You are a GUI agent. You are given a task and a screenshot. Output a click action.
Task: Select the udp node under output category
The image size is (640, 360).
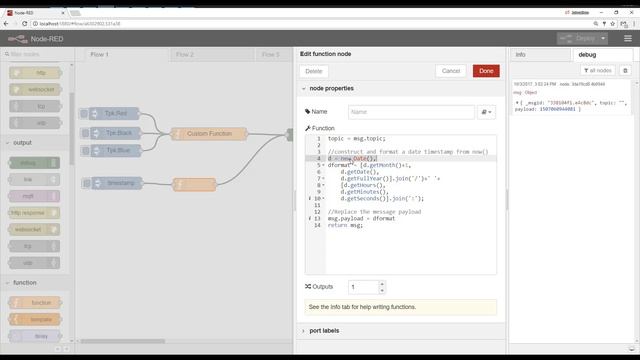tap(34, 263)
